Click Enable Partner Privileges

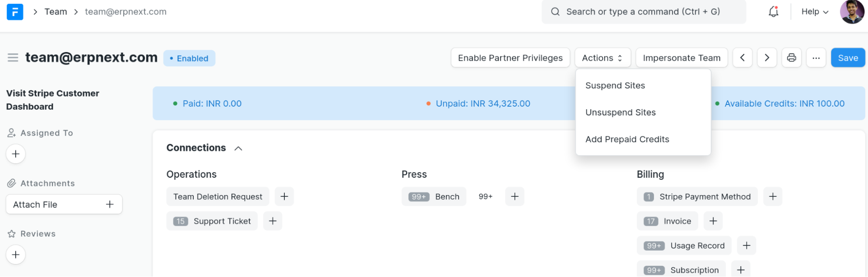510,58
